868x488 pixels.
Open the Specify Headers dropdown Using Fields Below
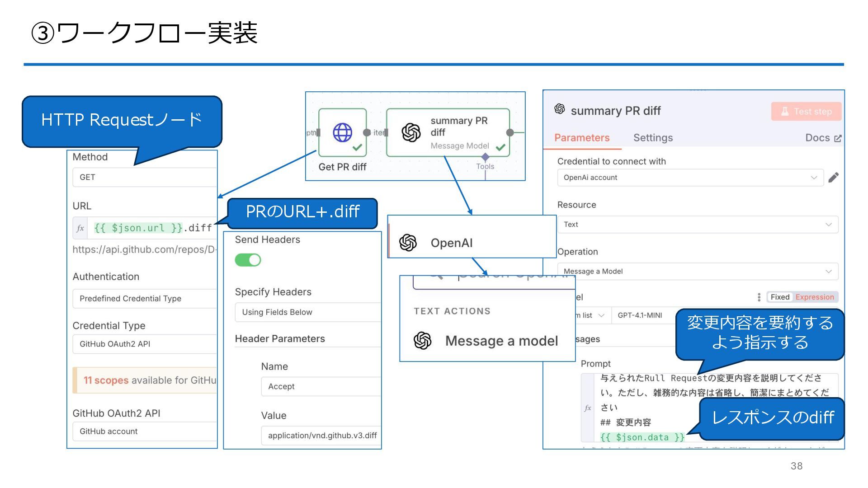pyautogui.click(x=308, y=312)
